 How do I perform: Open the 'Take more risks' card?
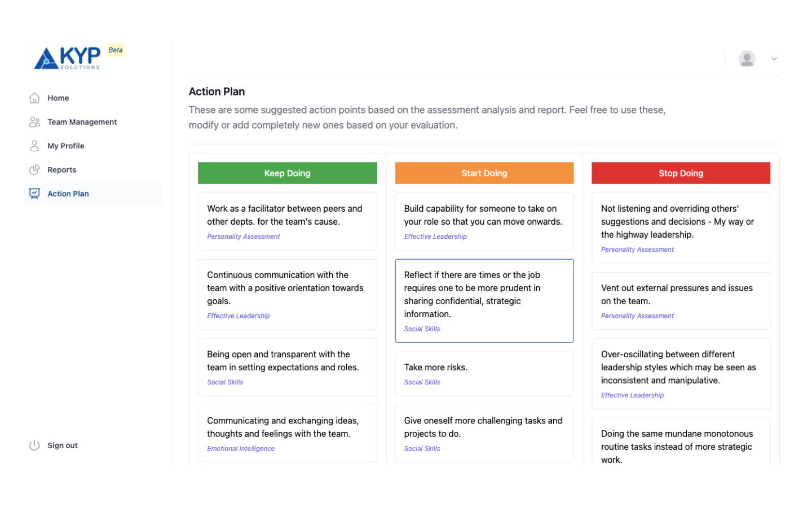pos(484,373)
